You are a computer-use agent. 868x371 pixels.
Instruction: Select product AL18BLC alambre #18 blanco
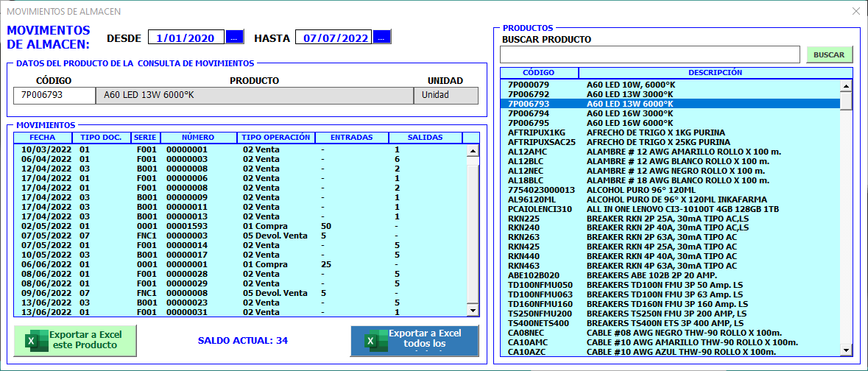click(671, 180)
